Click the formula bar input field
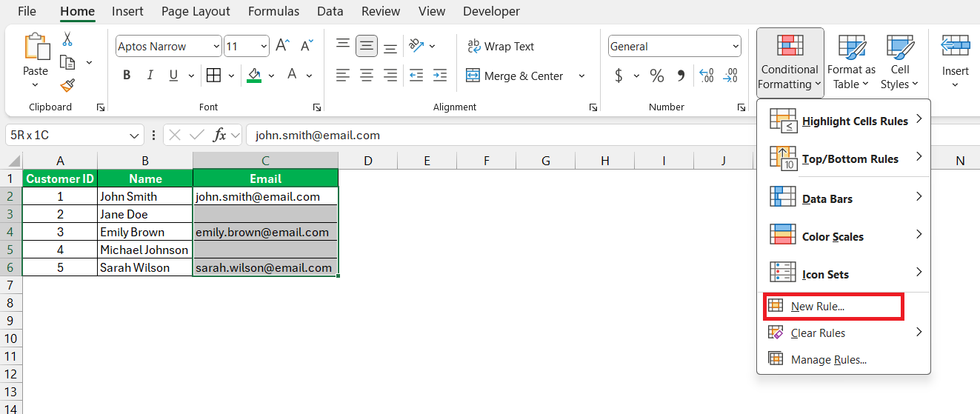Screen dimensions: 980x414 coord(501,136)
